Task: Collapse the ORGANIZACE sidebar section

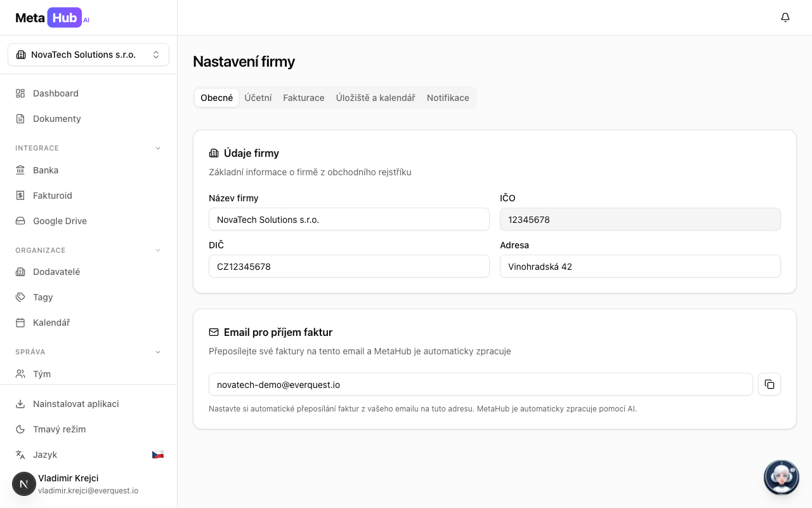Action: tap(158, 250)
